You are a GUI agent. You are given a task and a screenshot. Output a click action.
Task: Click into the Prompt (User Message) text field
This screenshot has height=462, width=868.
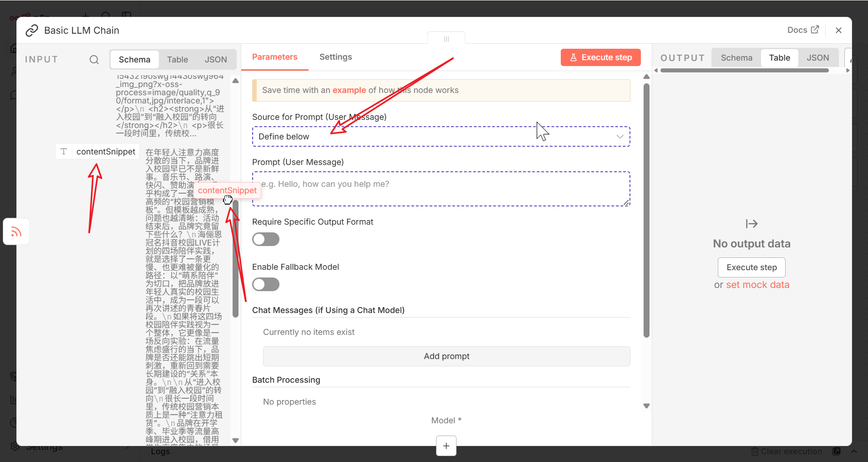pos(441,189)
